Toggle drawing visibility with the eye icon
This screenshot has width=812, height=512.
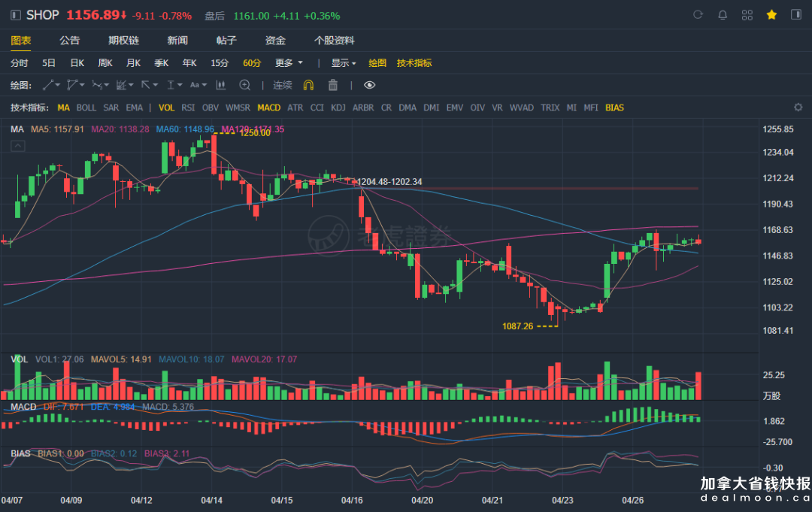click(369, 85)
